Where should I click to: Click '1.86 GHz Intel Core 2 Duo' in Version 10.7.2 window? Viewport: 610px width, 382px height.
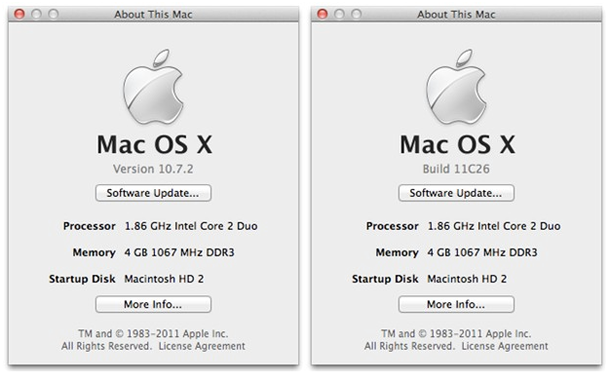click(x=191, y=226)
